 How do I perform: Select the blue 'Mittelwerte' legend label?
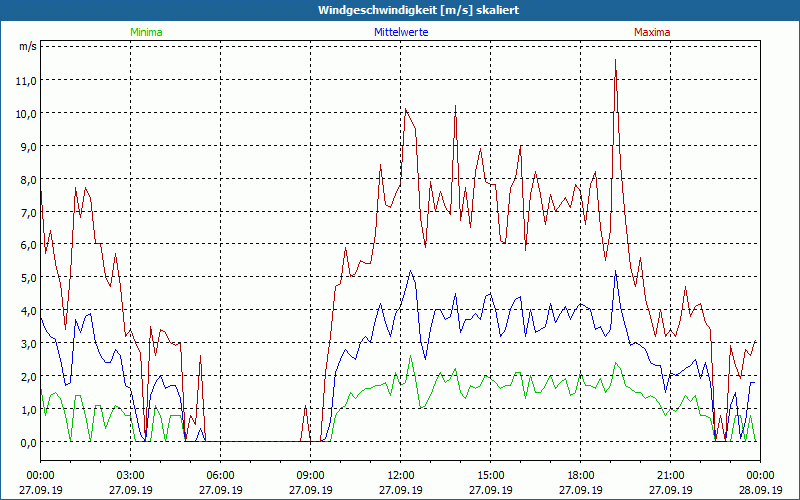[401, 32]
